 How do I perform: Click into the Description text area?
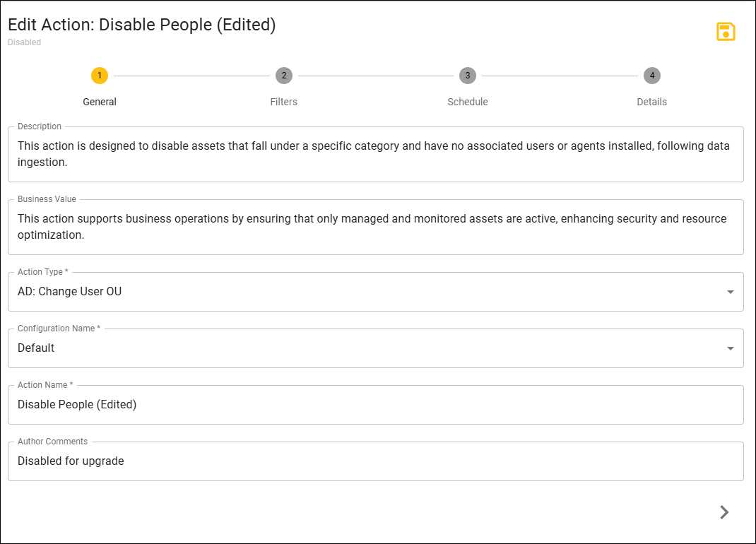pyautogui.click(x=376, y=154)
